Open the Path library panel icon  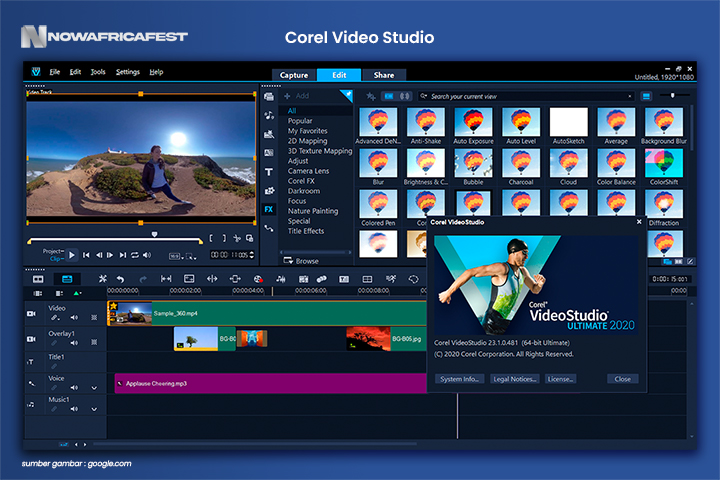click(x=269, y=228)
